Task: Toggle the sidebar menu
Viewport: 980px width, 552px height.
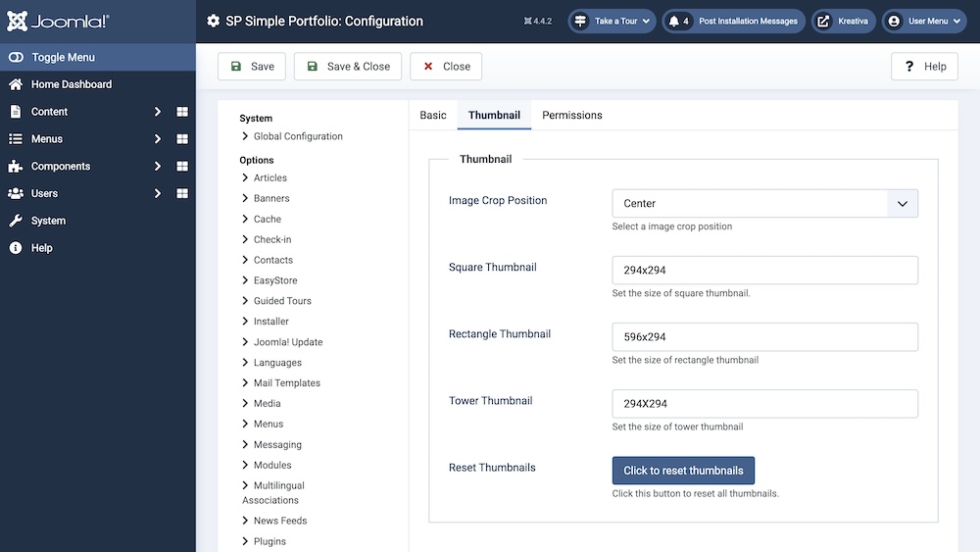Action: (x=63, y=57)
